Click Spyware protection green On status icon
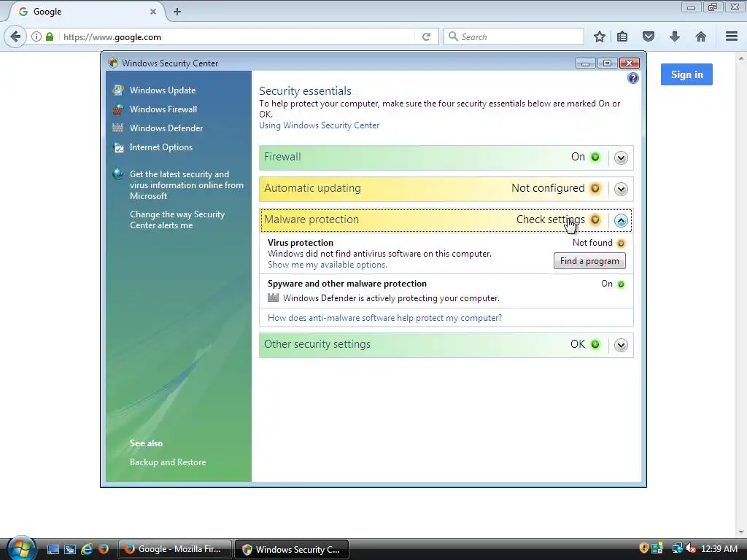Viewport: 747px width, 560px height. [621, 284]
